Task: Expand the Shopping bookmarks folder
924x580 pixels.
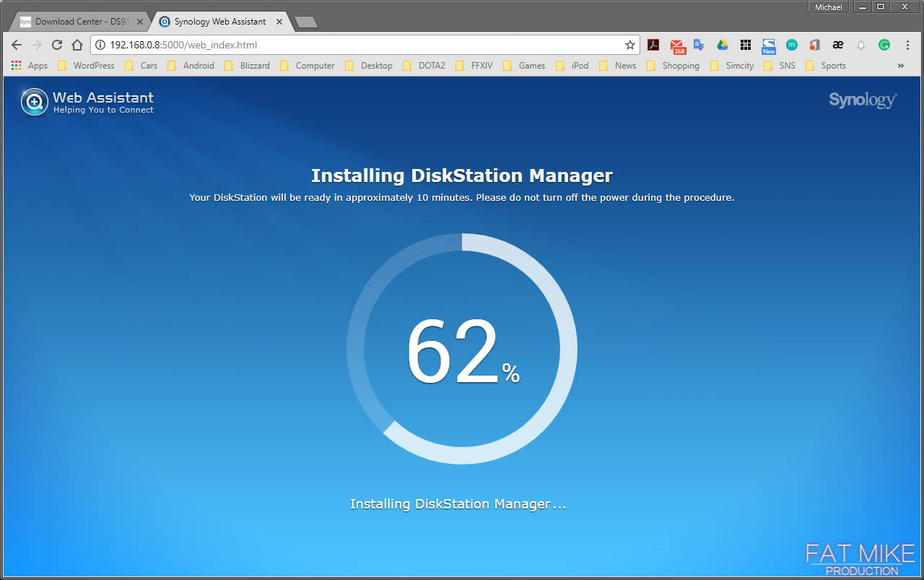Action: 673,66
